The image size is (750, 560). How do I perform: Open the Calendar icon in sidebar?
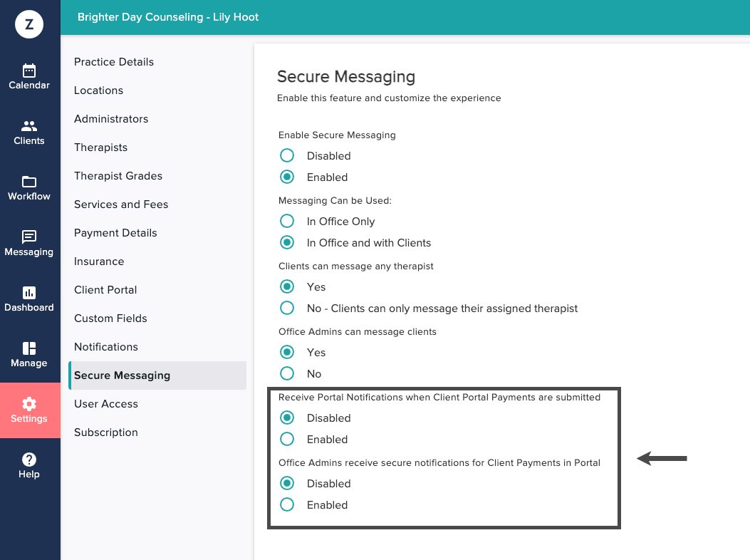pos(29,71)
